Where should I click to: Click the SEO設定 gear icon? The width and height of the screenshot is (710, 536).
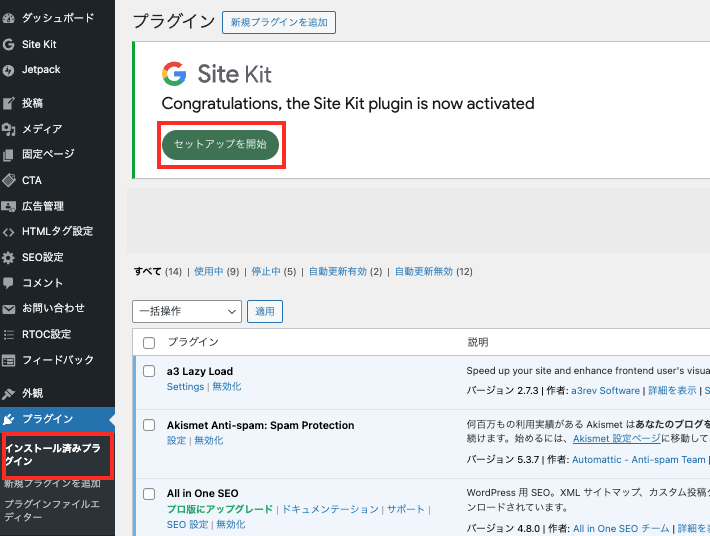pos(8,258)
